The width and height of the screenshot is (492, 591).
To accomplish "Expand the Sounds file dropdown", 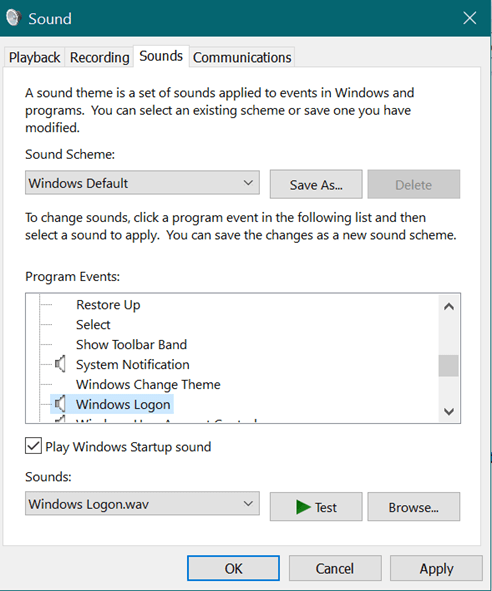I will point(142,503).
